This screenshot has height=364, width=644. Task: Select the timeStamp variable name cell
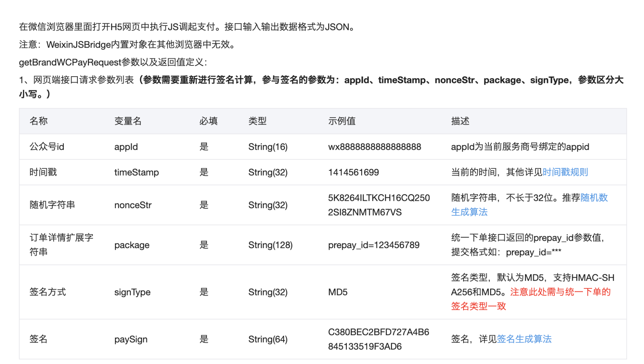[137, 172]
